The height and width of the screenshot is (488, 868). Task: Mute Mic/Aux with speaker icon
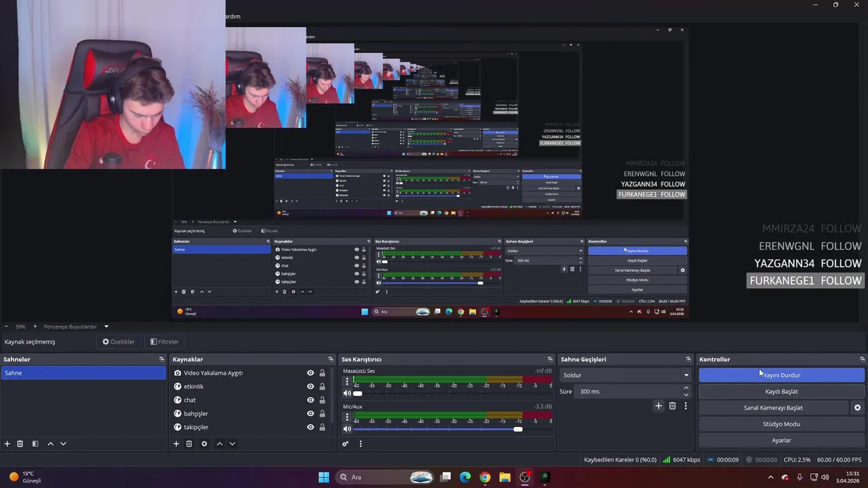347,429
